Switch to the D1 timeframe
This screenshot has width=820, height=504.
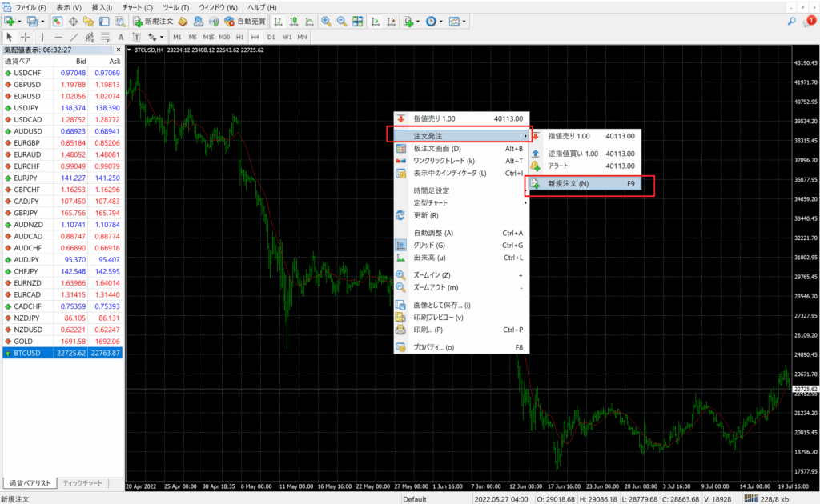(271, 37)
